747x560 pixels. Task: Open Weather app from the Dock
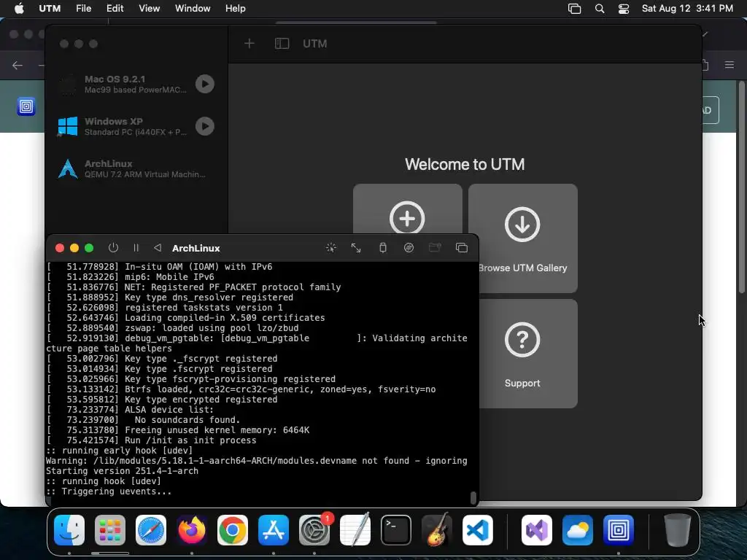click(x=578, y=530)
